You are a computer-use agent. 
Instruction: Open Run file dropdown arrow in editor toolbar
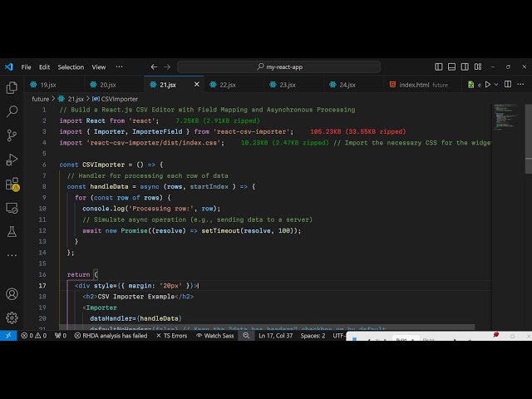tap(497, 85)
